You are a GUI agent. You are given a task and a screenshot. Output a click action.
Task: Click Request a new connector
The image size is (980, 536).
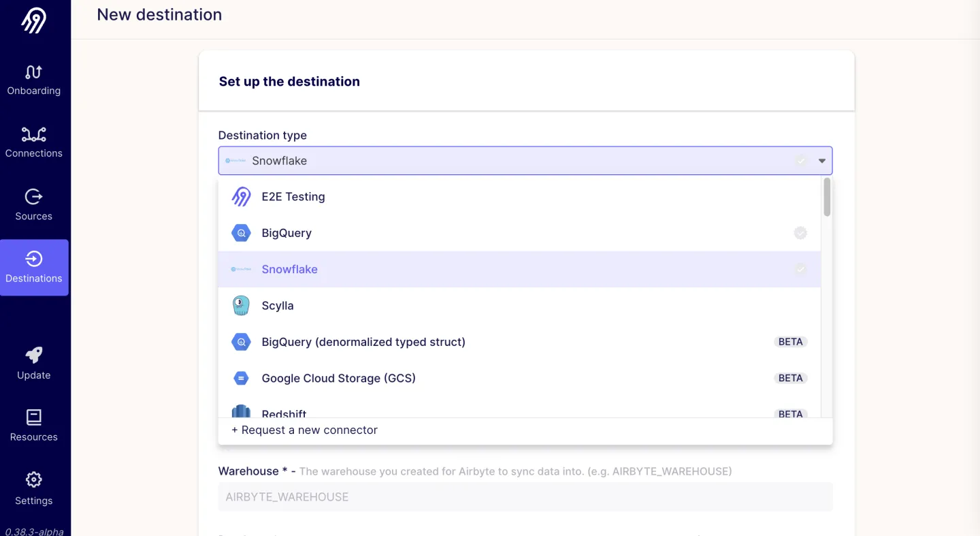tap(304, 430)
